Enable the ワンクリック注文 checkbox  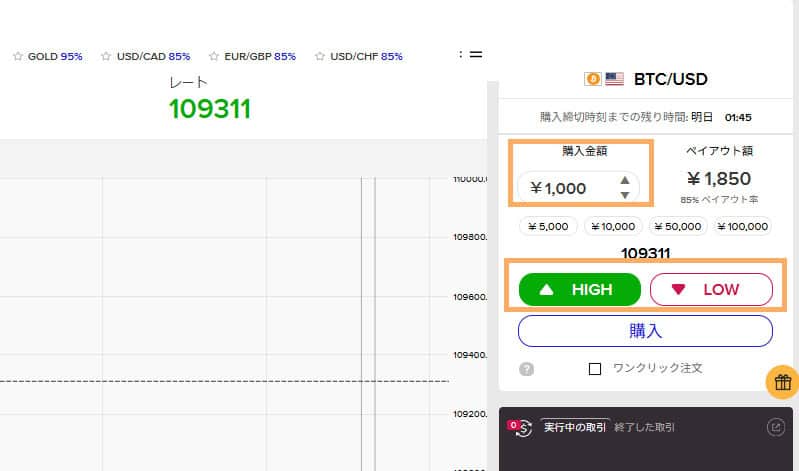595,369
